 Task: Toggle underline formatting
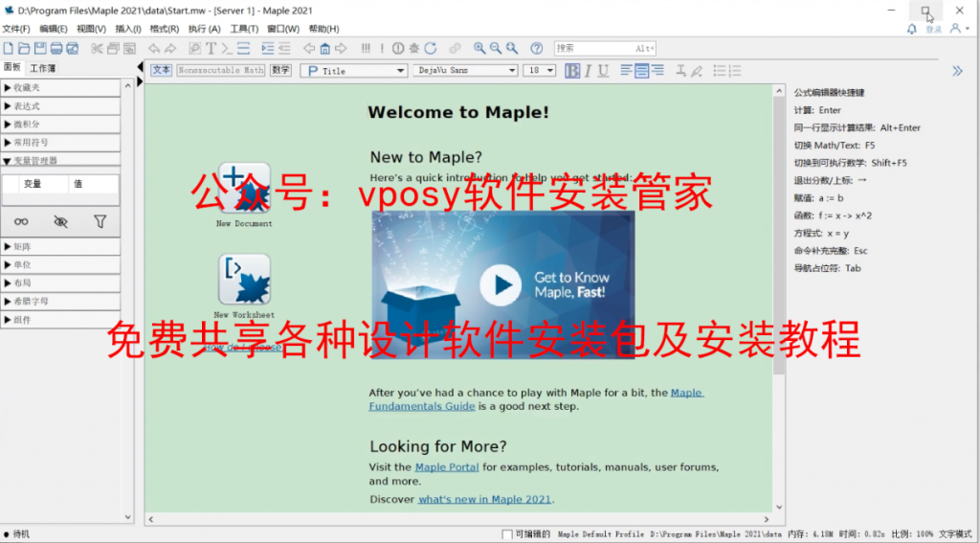603,71
